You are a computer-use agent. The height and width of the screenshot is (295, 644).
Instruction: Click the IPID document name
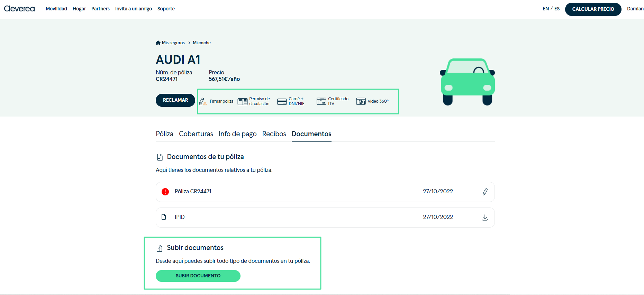(180, 217)
